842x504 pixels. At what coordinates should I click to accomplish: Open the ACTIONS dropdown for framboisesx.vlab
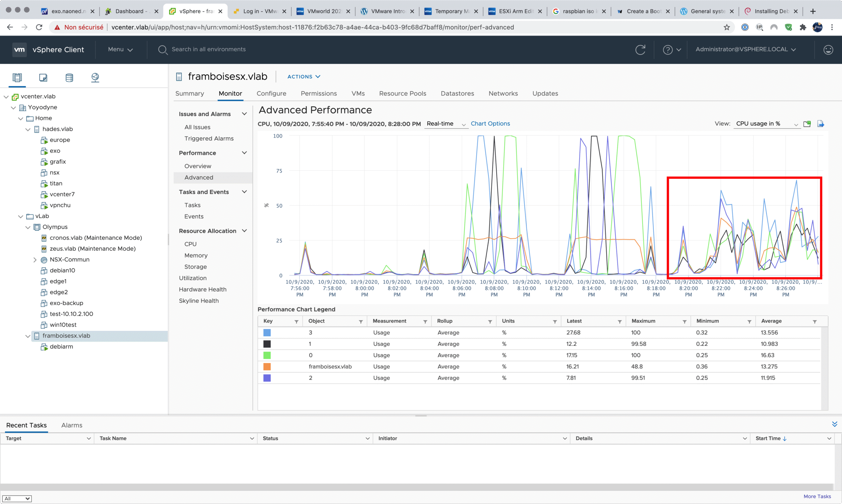tap(304, 77)
